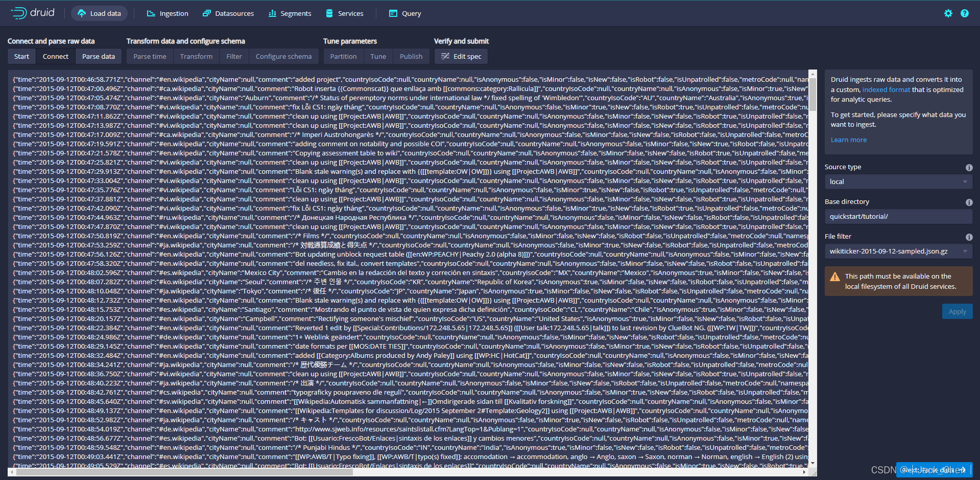Open the Query view
Viewport: 980px width, 480px height.
405,13
